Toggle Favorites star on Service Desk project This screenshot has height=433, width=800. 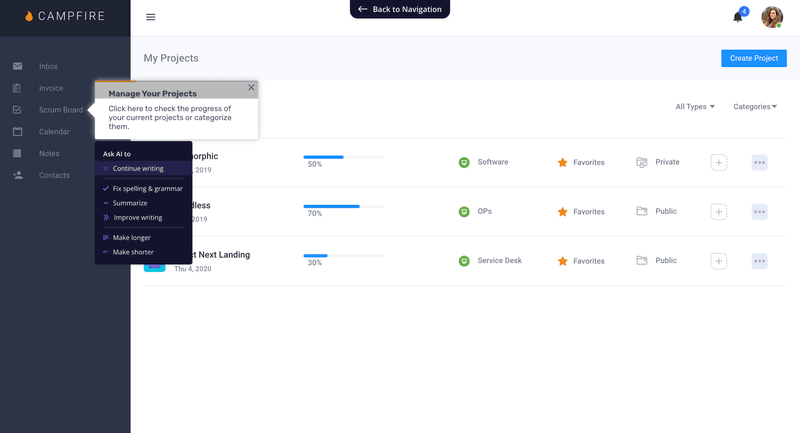[x=562, y=261]
